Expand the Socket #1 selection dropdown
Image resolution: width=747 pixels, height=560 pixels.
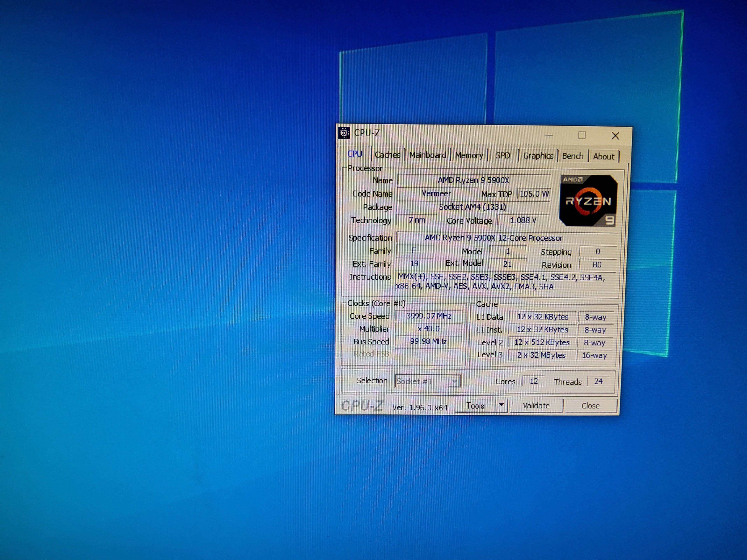(x=454, y=381)
